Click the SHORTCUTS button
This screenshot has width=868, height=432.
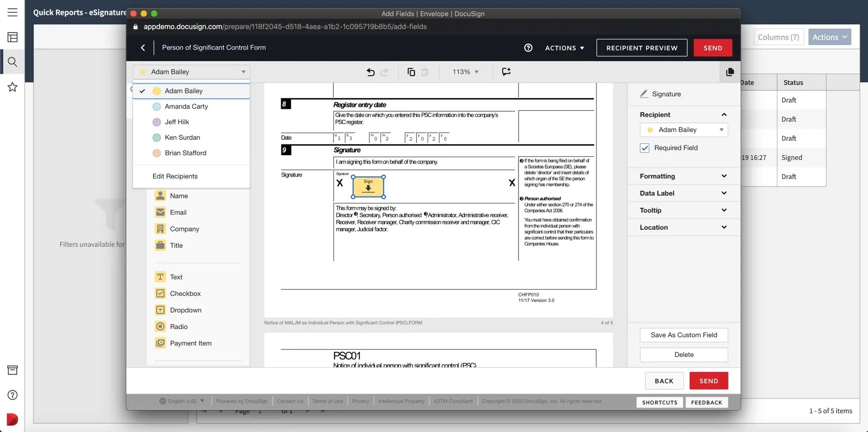pyautogui.click(x=660, y=403)
